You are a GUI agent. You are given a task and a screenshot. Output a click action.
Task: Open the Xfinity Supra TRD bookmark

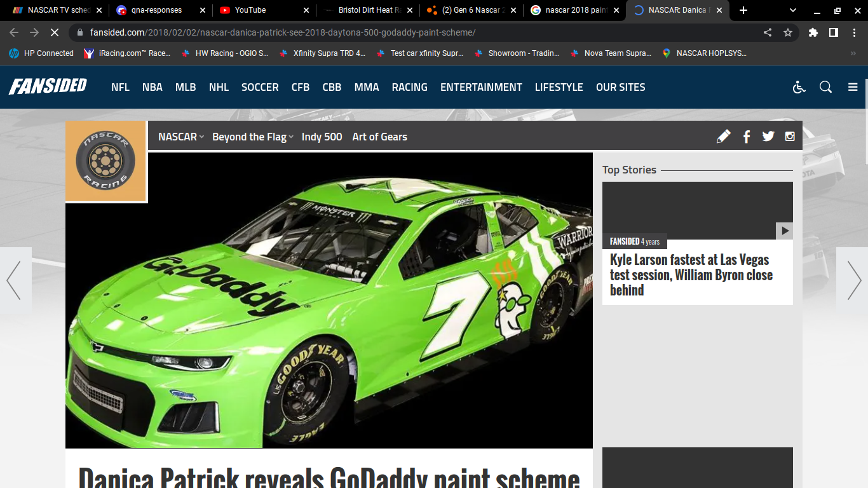click(322, 53)
